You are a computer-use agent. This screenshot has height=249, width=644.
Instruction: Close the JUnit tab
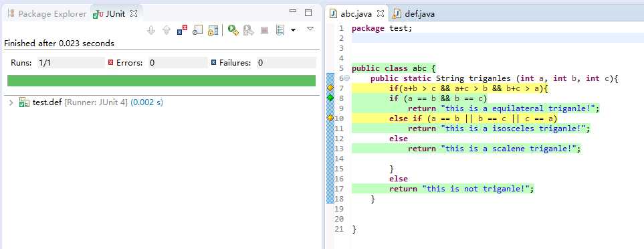click(134, 13)
